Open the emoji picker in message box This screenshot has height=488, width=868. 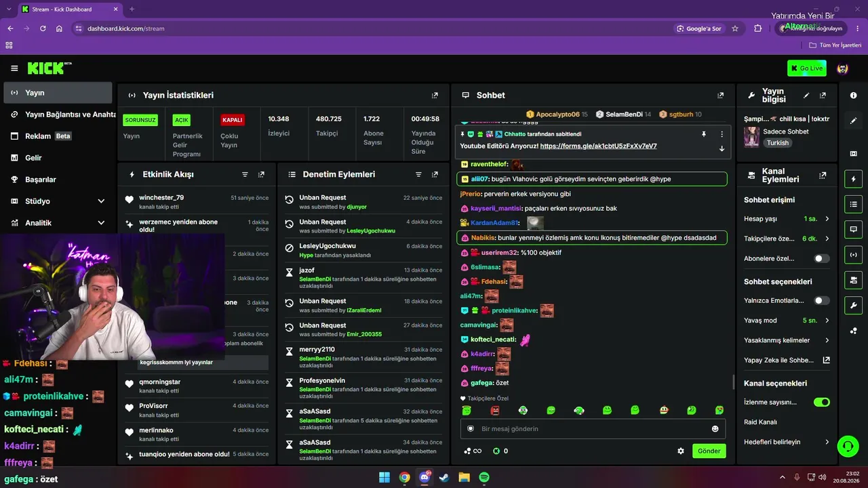coord(715,429)
